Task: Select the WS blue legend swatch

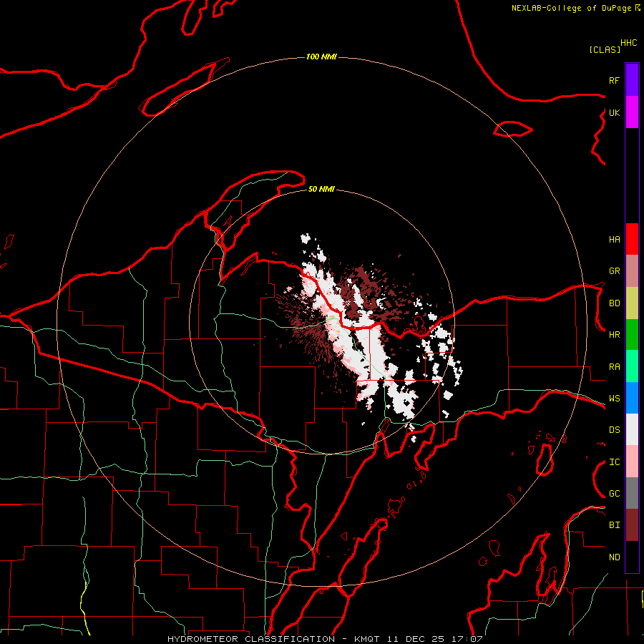Action: (x=632, y=398)
